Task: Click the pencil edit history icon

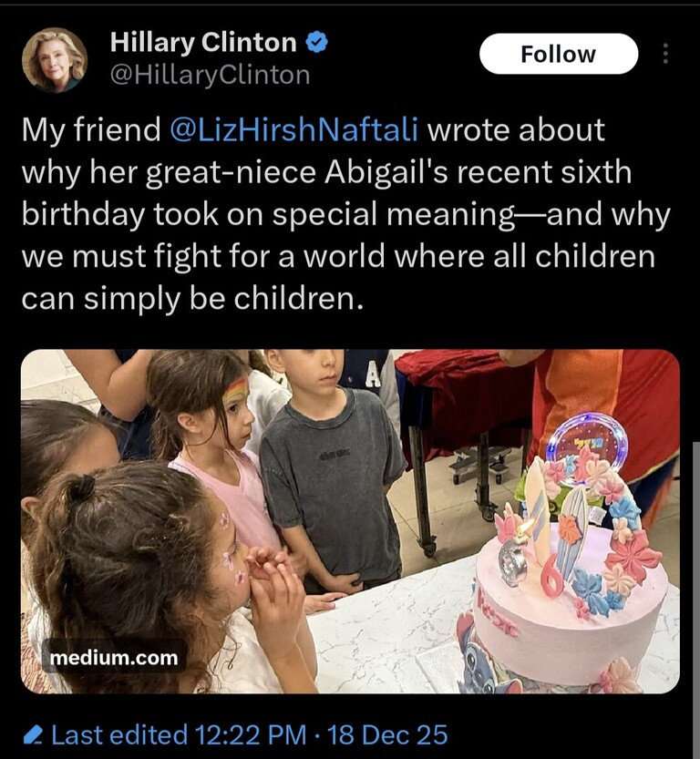Action: 33,734
